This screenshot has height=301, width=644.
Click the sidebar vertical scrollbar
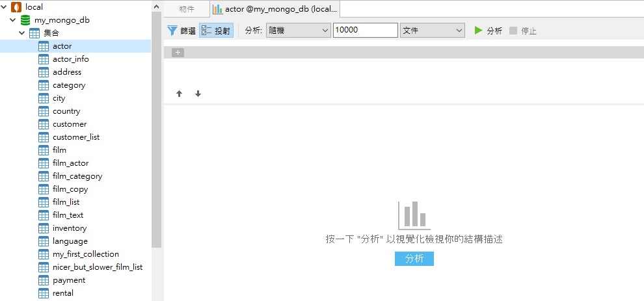pyautogui.click(x=156, y=130)
